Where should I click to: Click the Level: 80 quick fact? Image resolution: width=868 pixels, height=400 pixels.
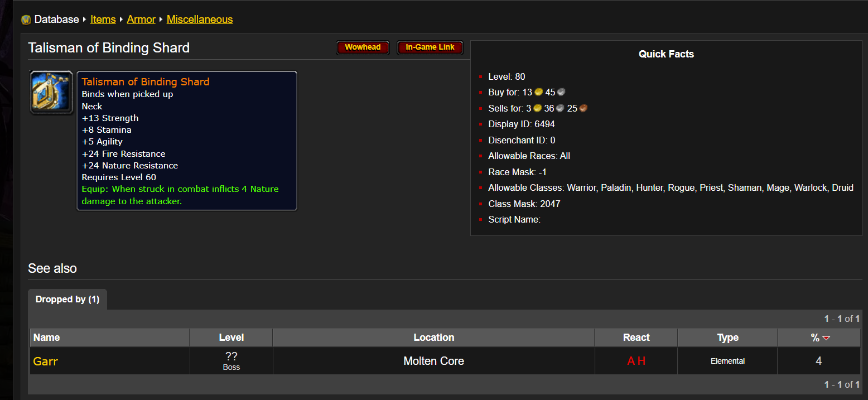point(507,77)
